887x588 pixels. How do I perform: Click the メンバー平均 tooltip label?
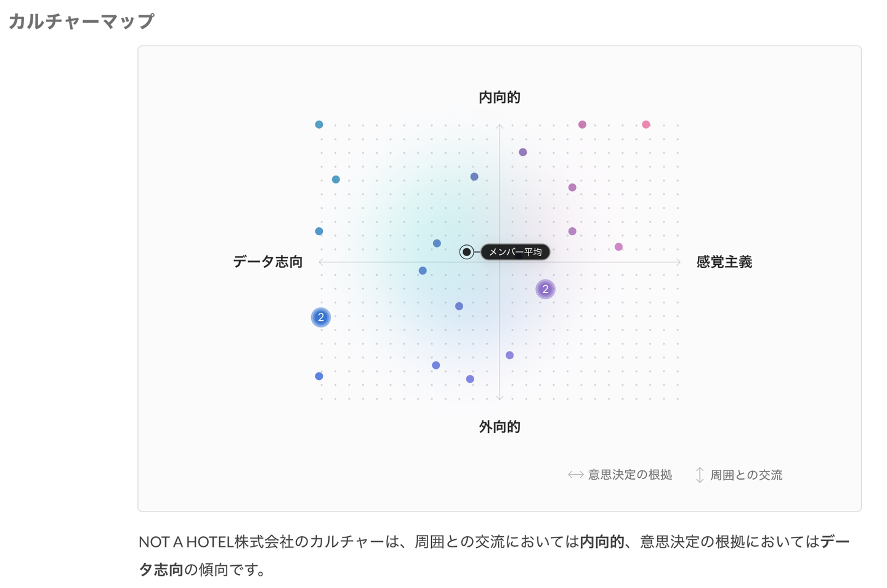click(x=515, y=252)
